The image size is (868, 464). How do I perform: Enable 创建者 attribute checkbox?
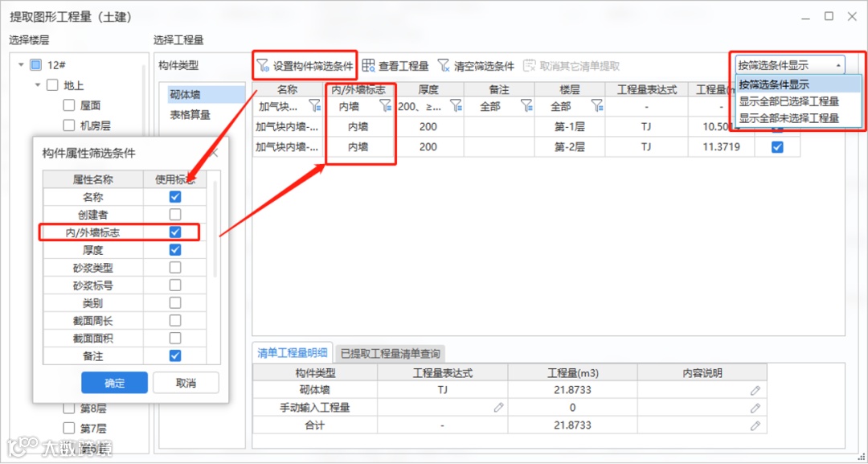175,214
